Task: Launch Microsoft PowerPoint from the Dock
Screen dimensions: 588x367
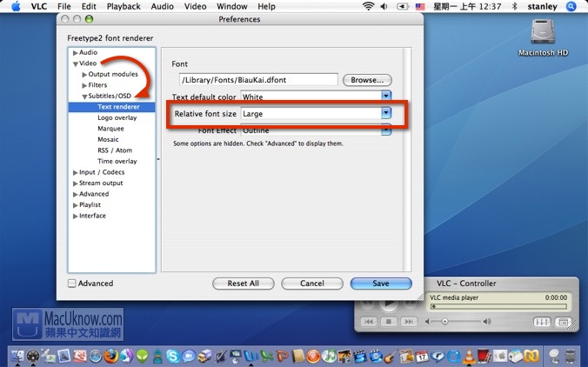Action: (x=283, y=356)
